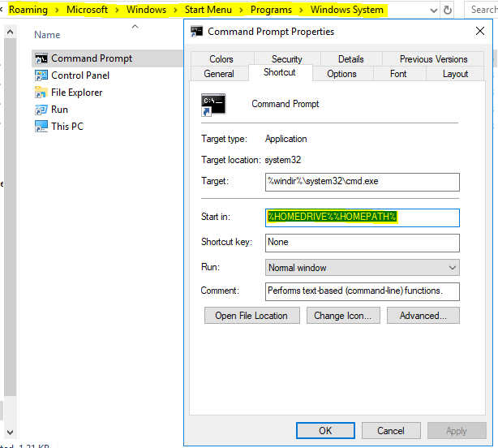Open the address bar history dropdown arrow

click(x=434, y=11)
